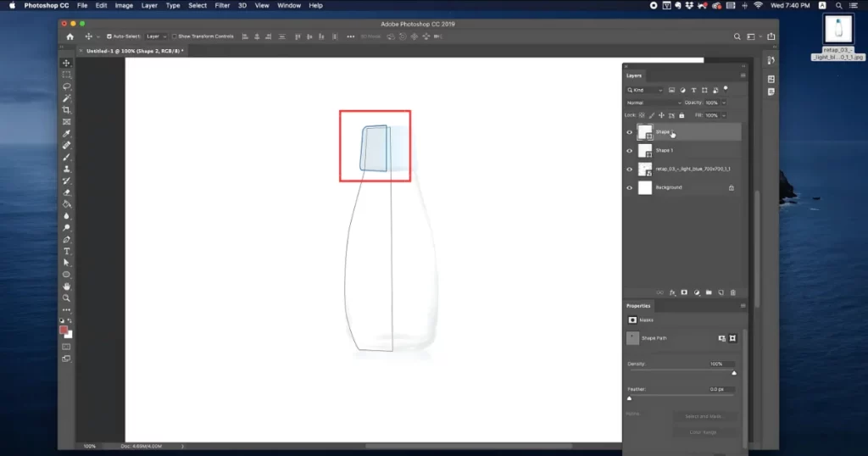This screenshot has height=456, width=868.
Task: Select the Untitled-1 document tab
Action: [x=135, y=51]
